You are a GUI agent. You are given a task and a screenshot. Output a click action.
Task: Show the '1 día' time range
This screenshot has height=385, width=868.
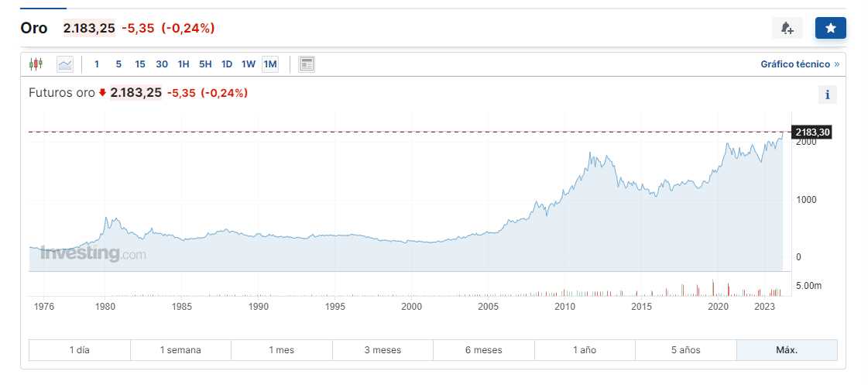pyautogui.click(x=79, y=350)
